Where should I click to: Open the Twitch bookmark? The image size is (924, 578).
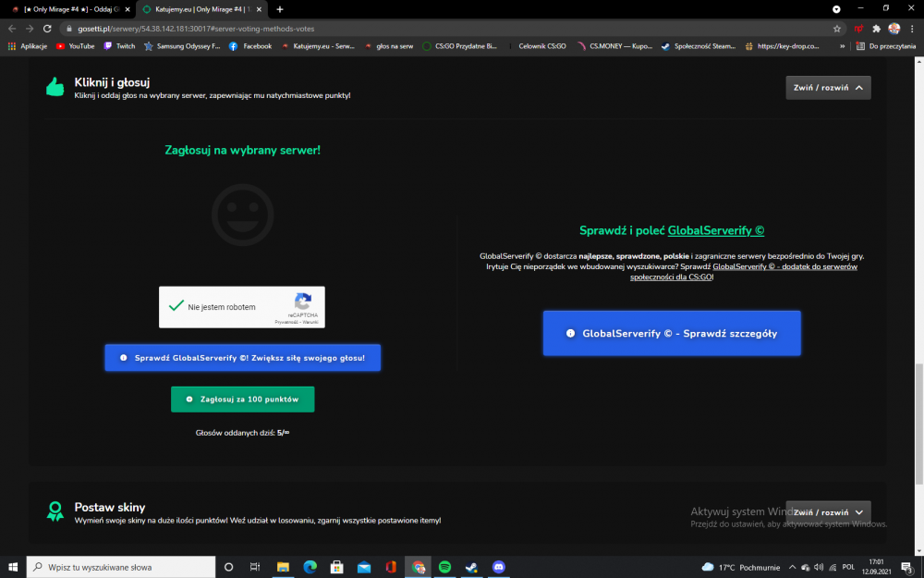tap(119, 46)
